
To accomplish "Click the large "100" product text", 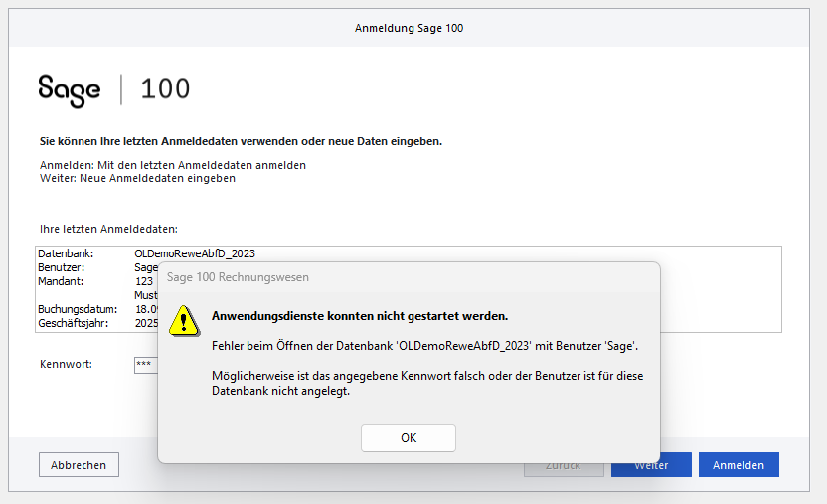I will [x=165, y=89].
